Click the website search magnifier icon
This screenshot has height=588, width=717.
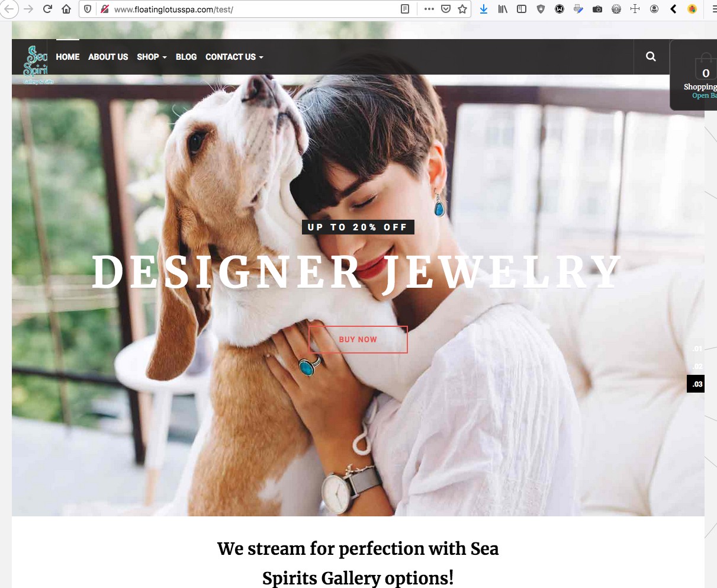pos(651,57)
